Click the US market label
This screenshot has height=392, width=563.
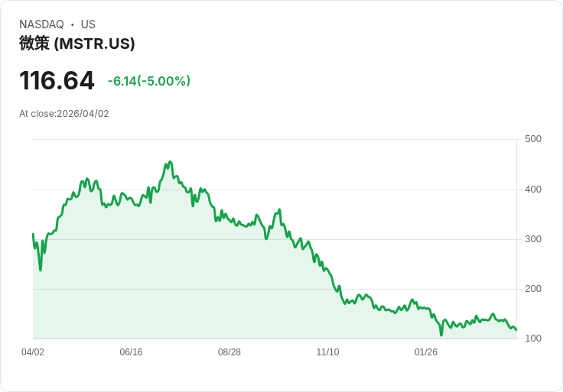(88, 24)
